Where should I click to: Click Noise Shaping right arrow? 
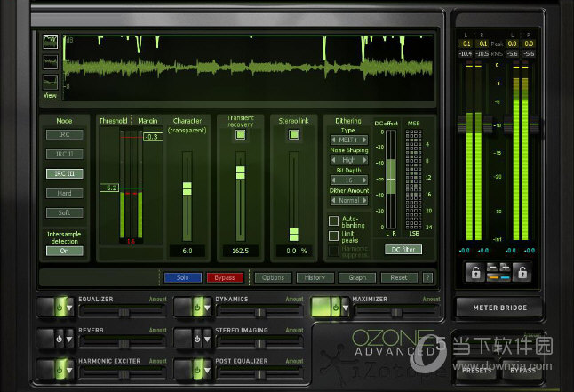point(364,160)
